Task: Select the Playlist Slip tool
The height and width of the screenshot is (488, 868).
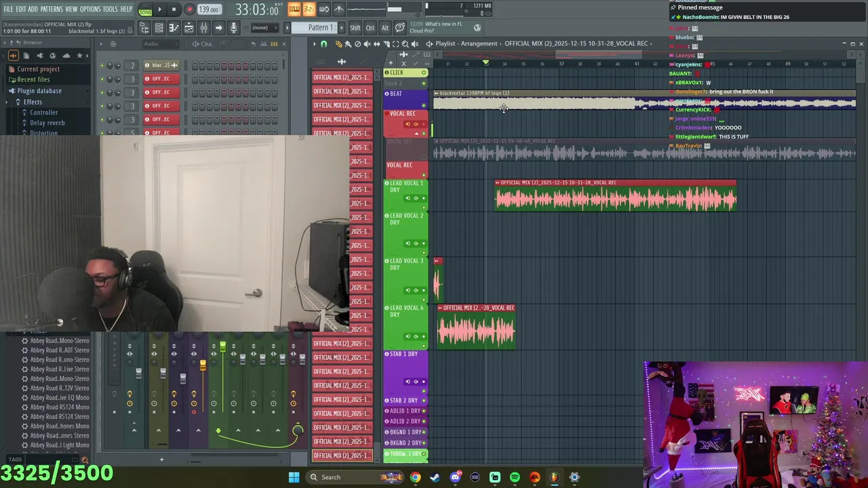Action: point(376,44)
